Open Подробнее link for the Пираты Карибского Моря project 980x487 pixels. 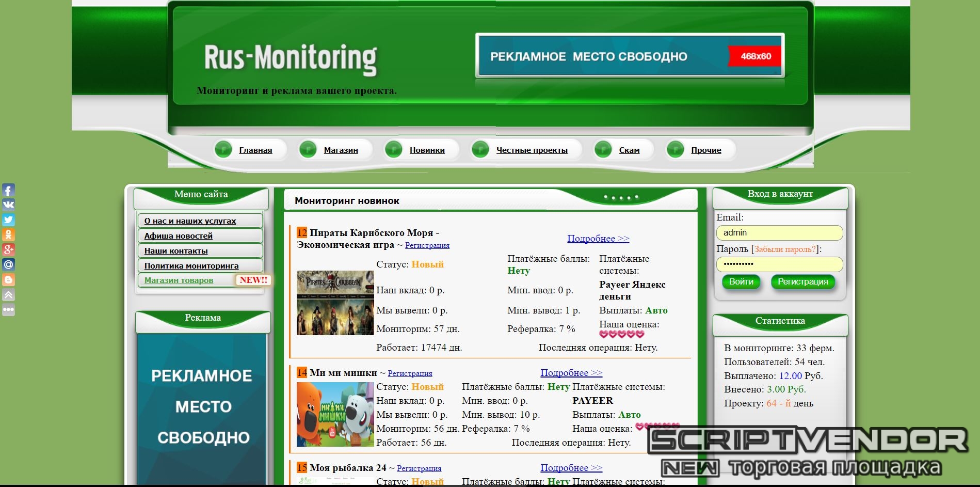[x=598, y=239]
